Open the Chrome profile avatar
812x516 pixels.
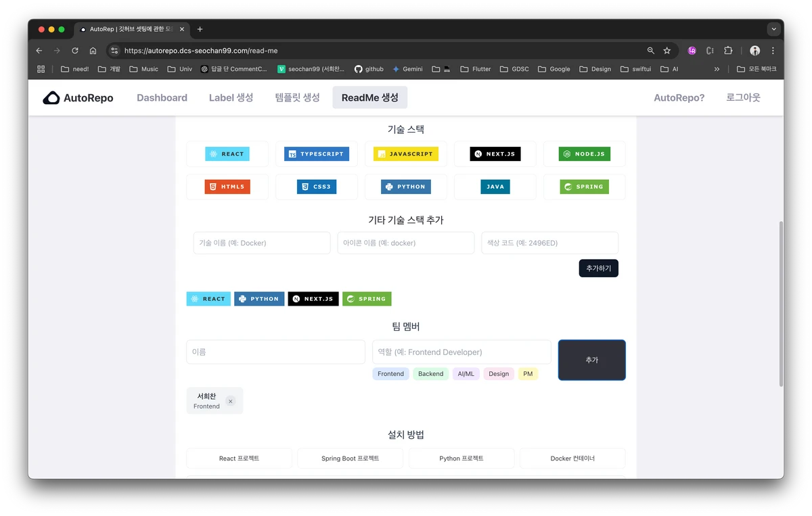[755, 51]
